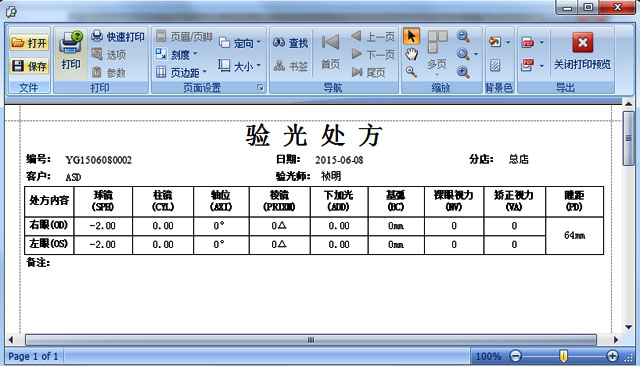Click the date 2015-06-08

pyautogui.click(x=339, y=160)
